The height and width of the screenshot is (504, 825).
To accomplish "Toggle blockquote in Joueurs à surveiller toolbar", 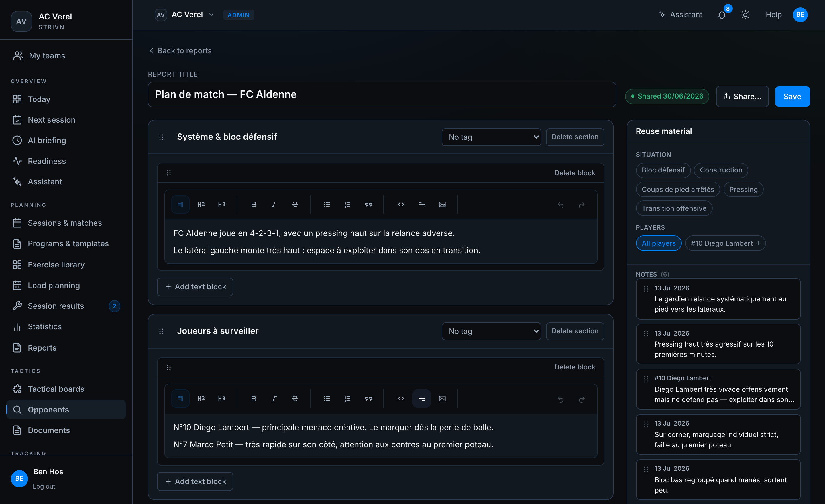I will (x=368, y=399).
